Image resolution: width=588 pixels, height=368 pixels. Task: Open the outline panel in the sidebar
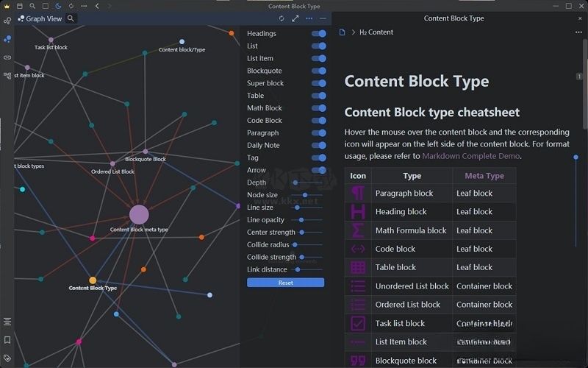point(7,322)
